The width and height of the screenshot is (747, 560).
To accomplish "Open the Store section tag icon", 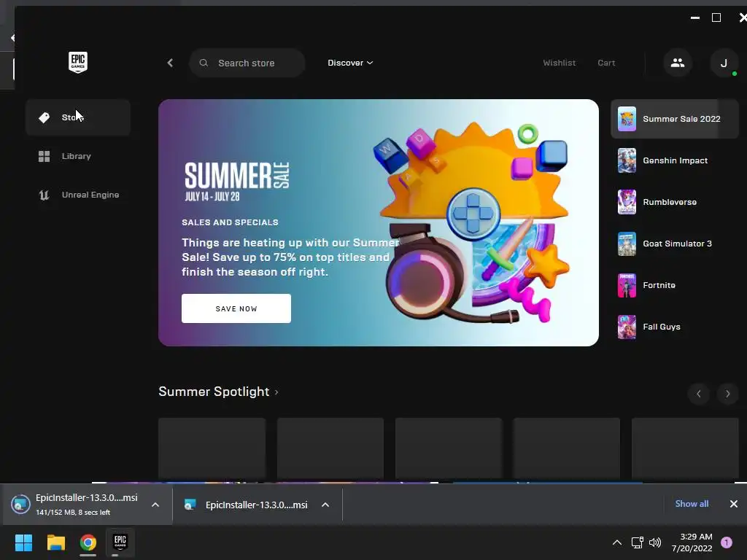I will coord(44,117).
